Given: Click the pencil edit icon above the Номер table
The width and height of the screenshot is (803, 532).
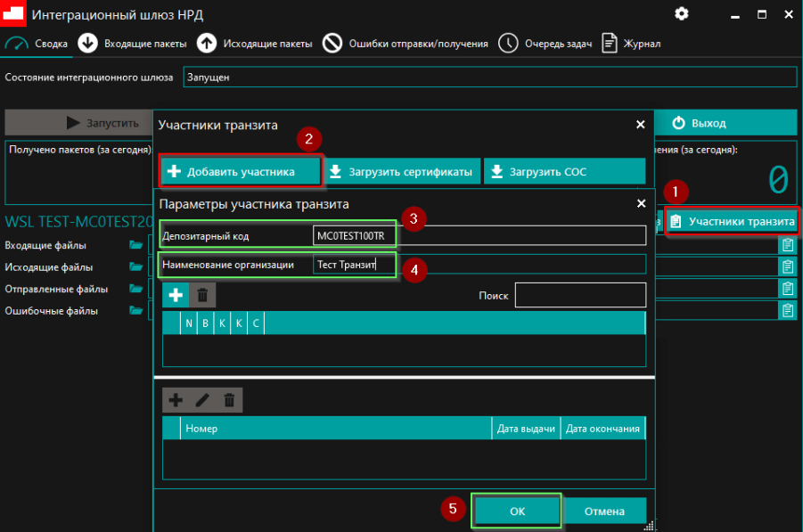Looking at the screenshot, I should click(x=202, y=400).
